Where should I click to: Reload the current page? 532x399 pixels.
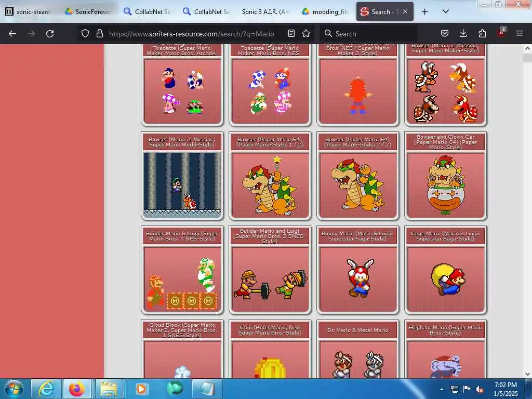tap(50, 34)
